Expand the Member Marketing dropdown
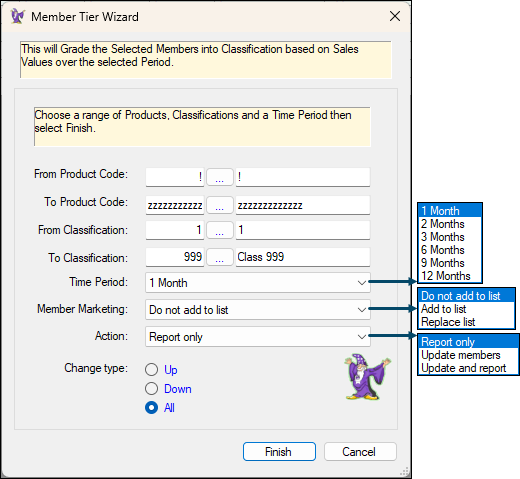Image resolution: width=520 pixels, height=479 pixels. click(362, 310)
